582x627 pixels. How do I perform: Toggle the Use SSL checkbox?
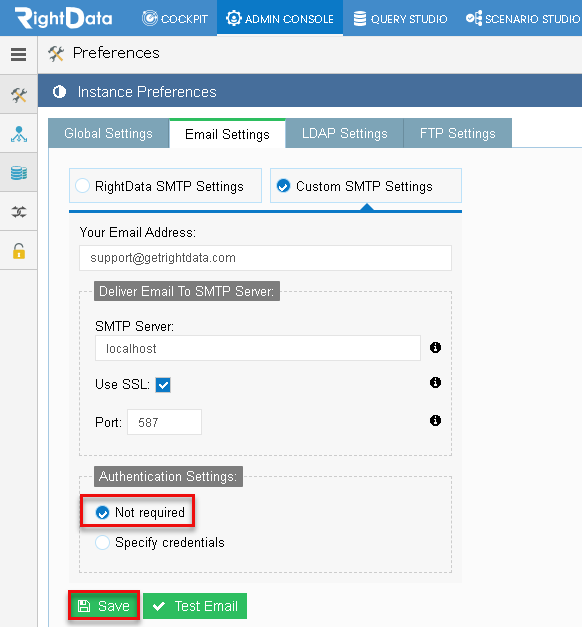coord(163,385)
